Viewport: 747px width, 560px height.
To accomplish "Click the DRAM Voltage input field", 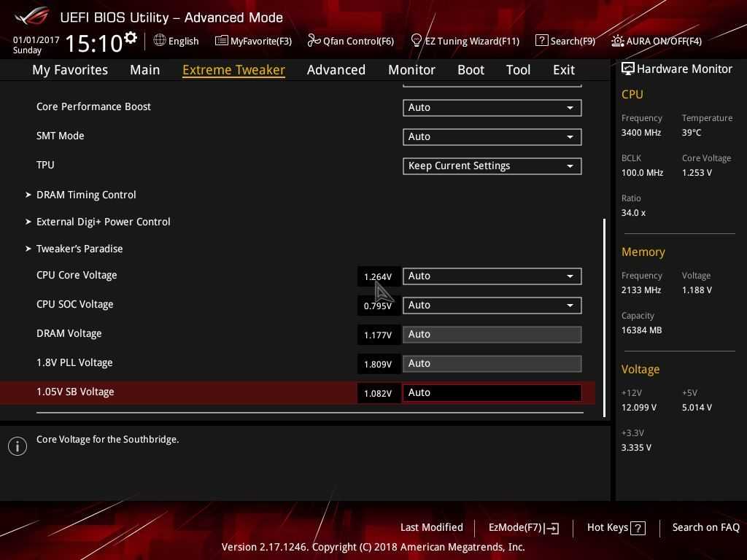I will point(492,335).
